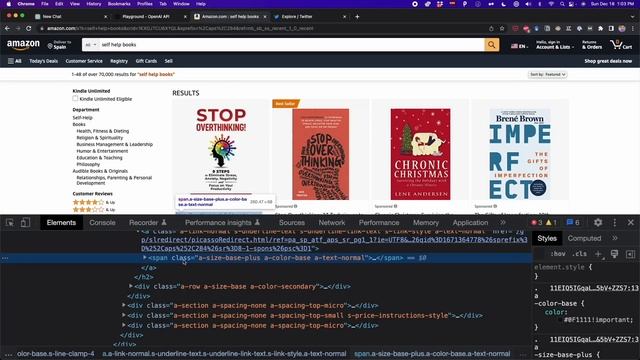This screenshot has height=360, width=640.
Task: Filter by 4 stars & up reviews
Action: (x=93, y=202)
